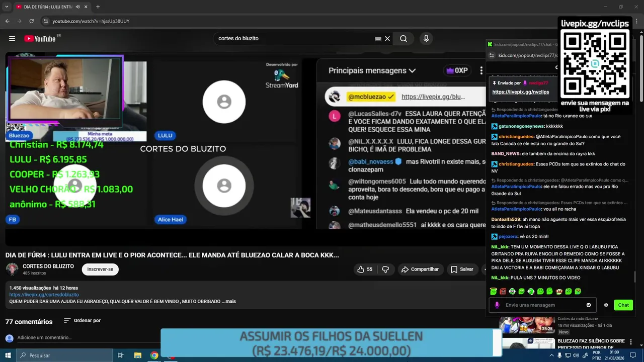Expand the description with ...mais
The height and width of the screenshot is (362, 644).
coord(230,302)
